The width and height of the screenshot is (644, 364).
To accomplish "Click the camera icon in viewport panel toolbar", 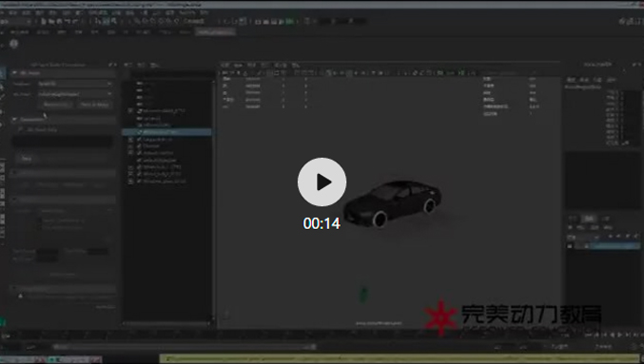I will 224,73.
